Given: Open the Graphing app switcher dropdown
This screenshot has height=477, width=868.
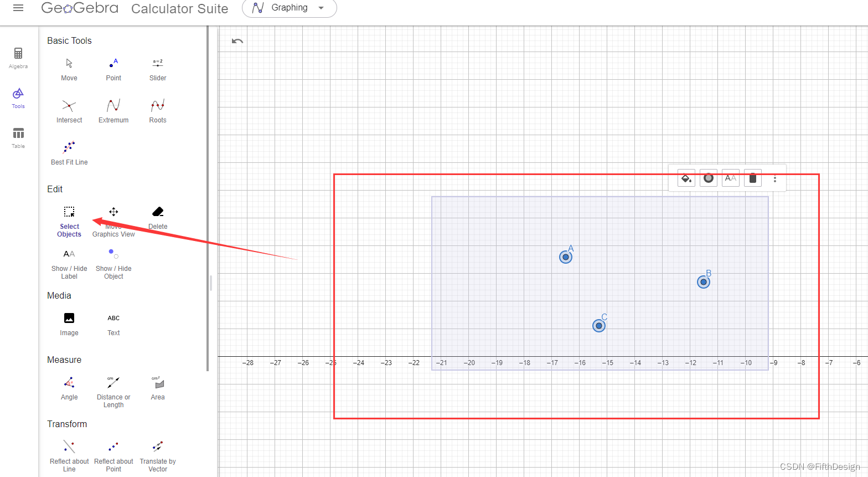Looking at the screenshot, I should pyautogui.click(x=290, y=8).
